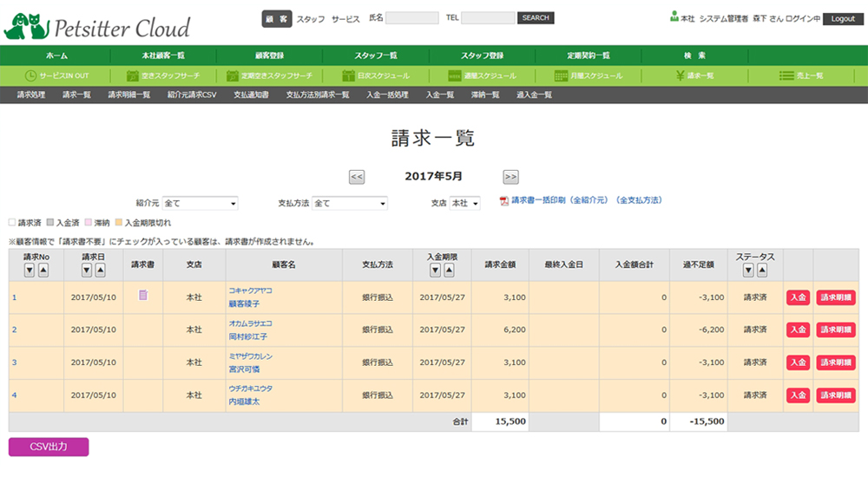Open 紹介元請求CSV submenu
The image size is (868, 503).
point(192,95)
